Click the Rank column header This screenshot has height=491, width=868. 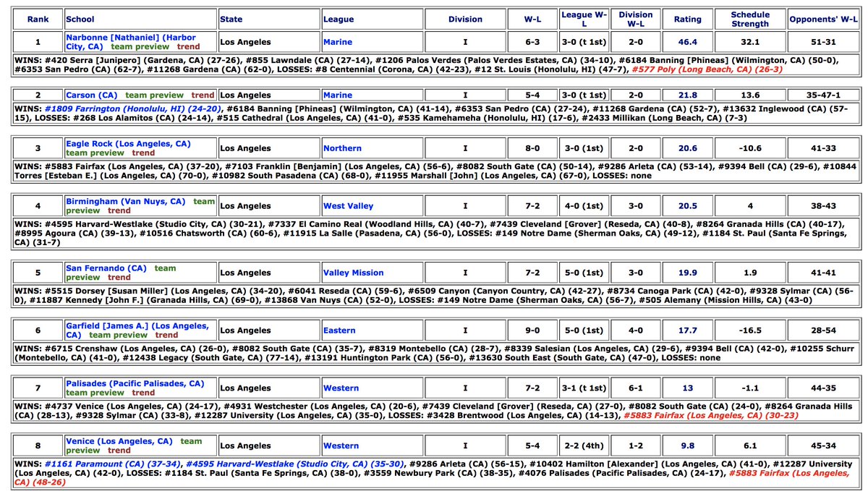[38, 20]
